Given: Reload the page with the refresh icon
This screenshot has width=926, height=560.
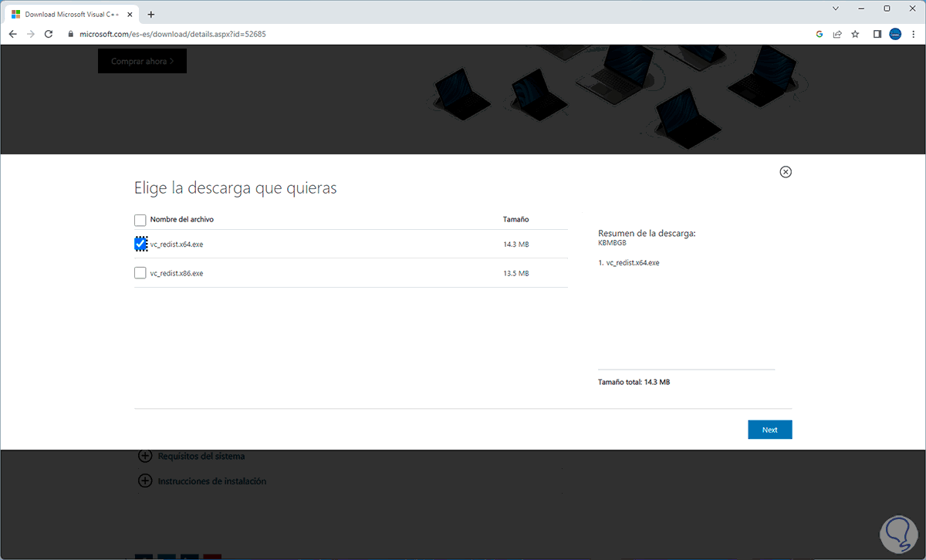Looking at the screenshot, I should coord(49,34).
